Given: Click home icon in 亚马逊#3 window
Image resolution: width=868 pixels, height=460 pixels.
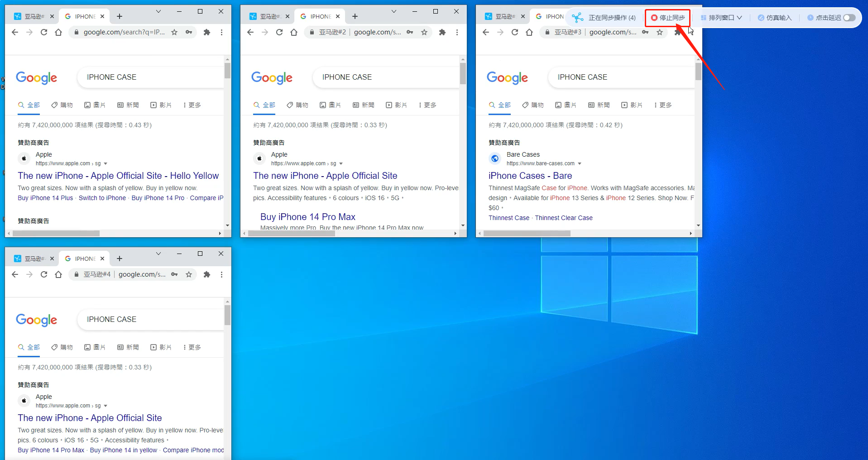Looking at the screenshot, I should (x=529, y=32).
